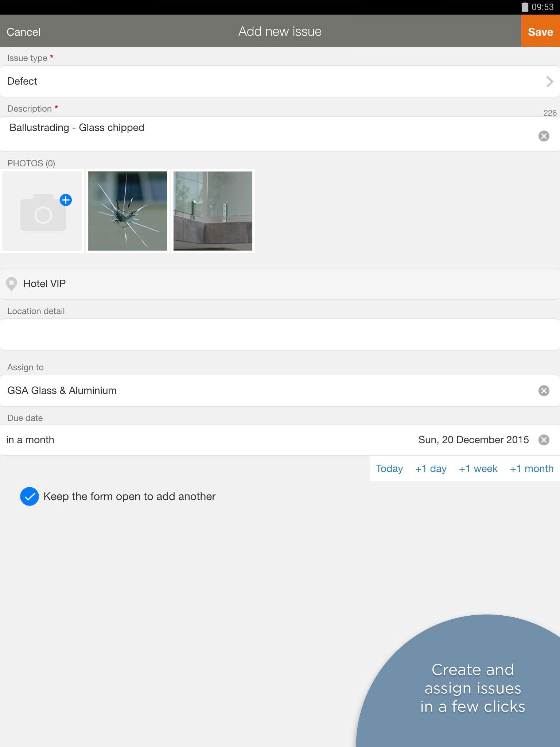Viewport: 560px width, 747px height.
Task: Open the Assign to GSA Glass & Aluminium selector
Action: (x=280, y=391)
